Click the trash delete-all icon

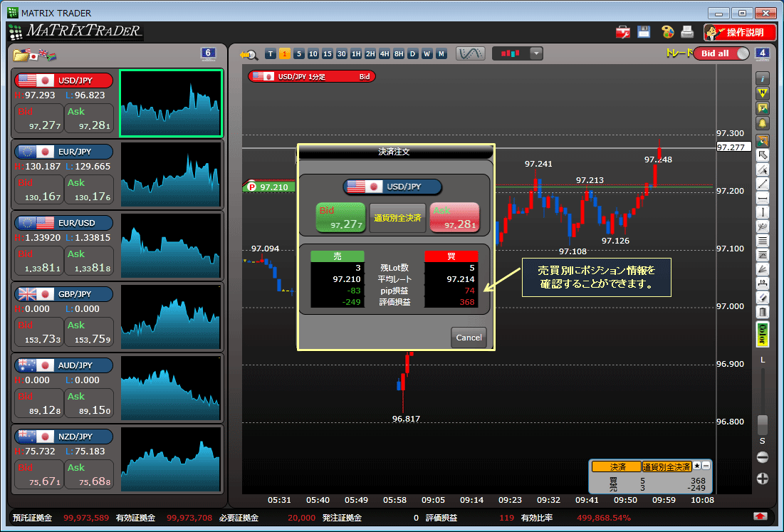point(763,313)
